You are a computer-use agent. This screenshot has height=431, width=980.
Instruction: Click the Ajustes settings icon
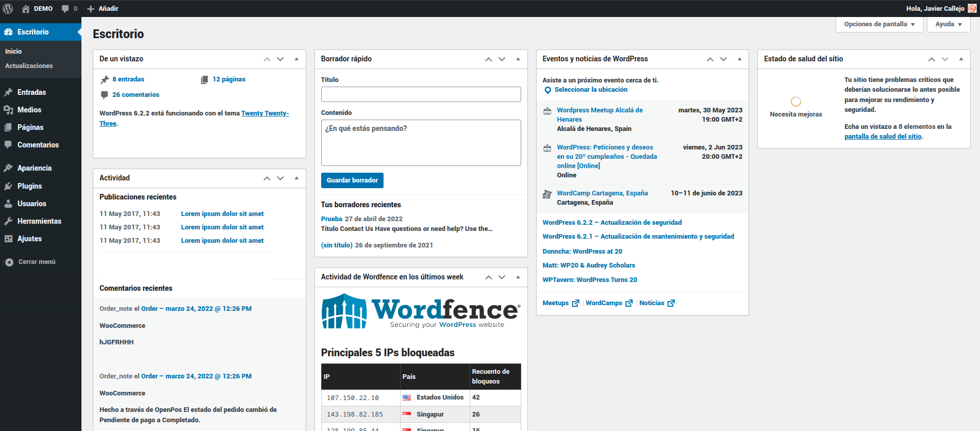tap(8, 239)
